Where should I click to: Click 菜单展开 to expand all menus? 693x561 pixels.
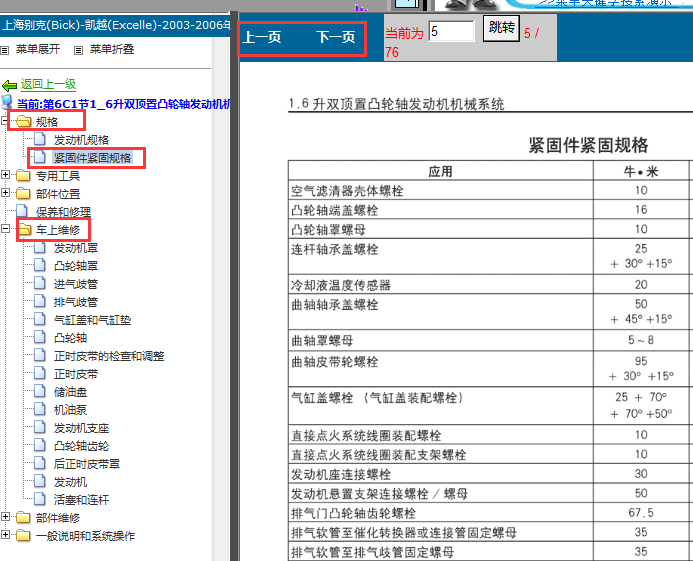click(38, 49)
